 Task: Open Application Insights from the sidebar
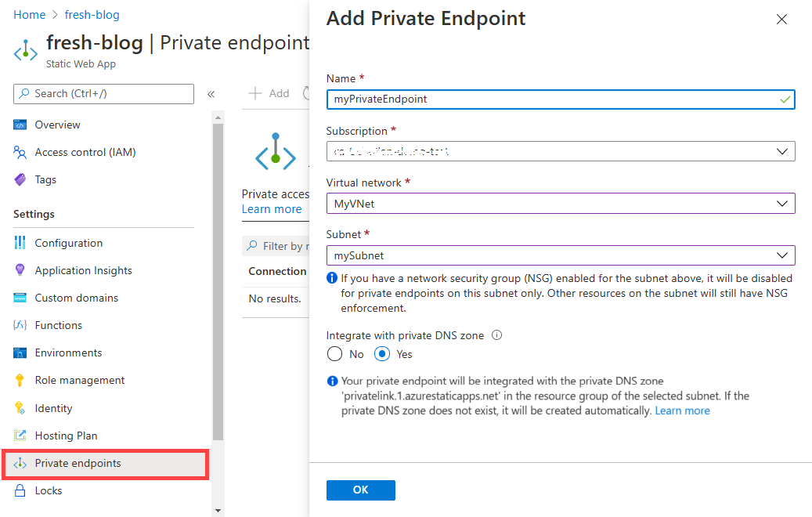21,270
